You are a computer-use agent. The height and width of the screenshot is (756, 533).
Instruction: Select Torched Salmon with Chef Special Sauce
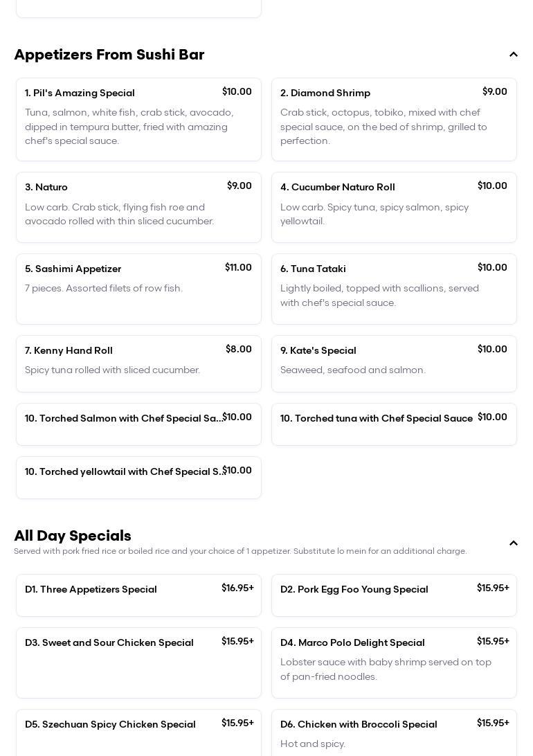[138, 424]
